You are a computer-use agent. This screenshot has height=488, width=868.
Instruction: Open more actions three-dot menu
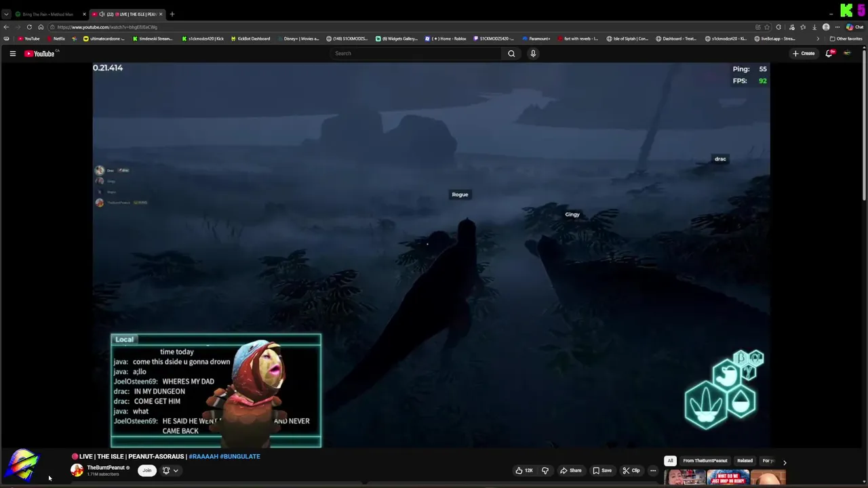click(653, 470)
